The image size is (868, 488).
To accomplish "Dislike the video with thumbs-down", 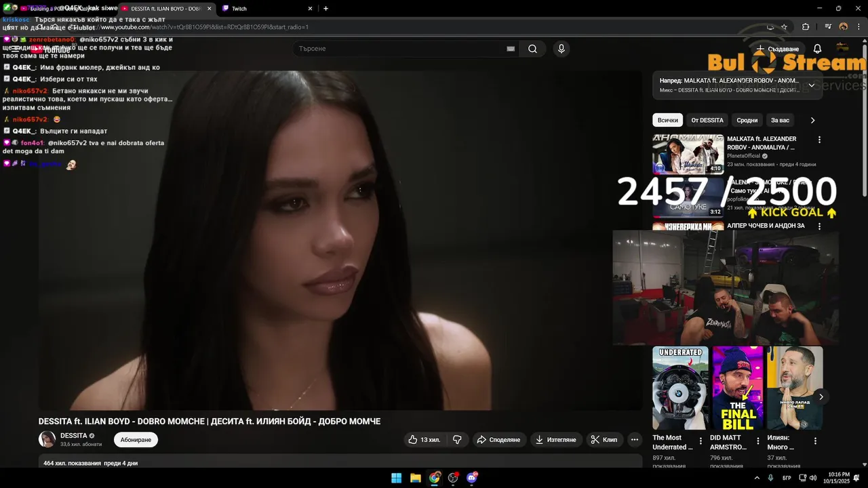I will tap(457, 440).
